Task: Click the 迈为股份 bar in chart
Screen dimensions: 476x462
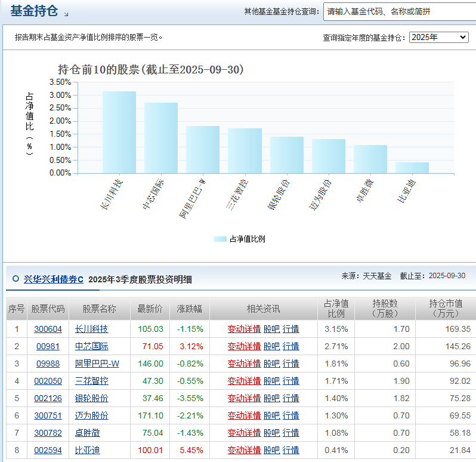Action: pyautogui.click(x=329, y=156)
